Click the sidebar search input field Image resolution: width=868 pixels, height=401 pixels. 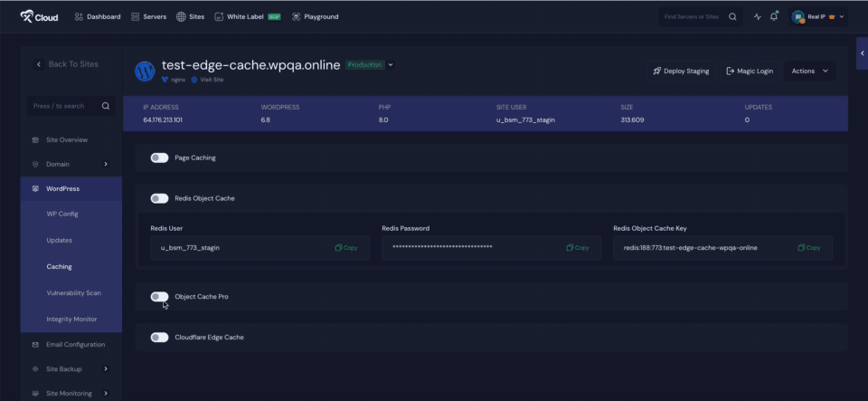(63, 106)
